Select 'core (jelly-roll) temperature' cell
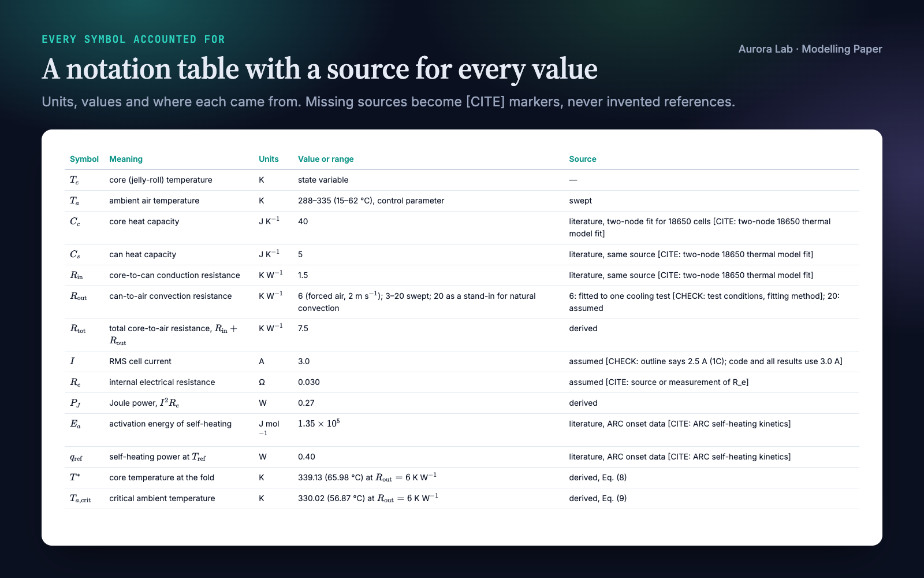Viewport: 924px width, 578px height. (x=161, y=180)
